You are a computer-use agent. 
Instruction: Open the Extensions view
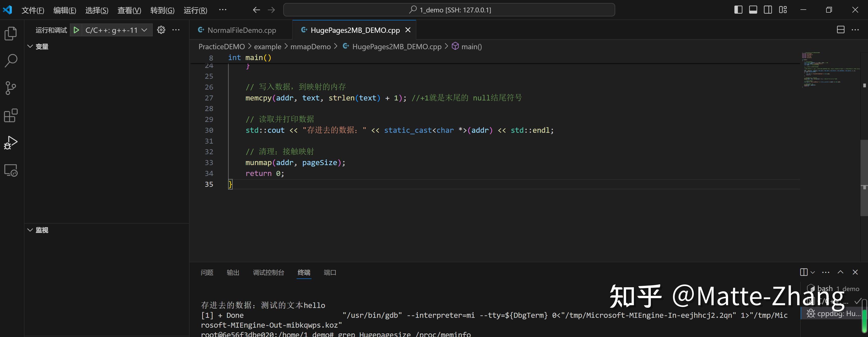pyautogui.click(x=10, y=115)
